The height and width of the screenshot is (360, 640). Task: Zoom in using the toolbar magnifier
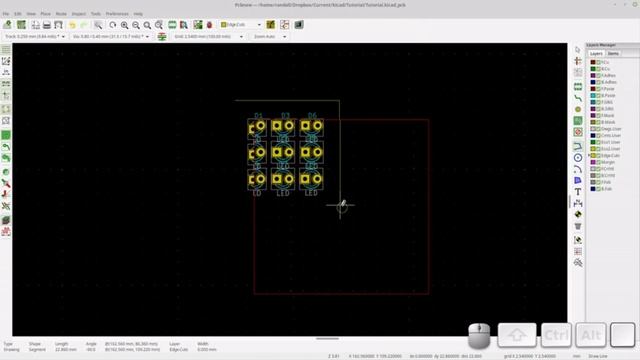click(124, 25)
